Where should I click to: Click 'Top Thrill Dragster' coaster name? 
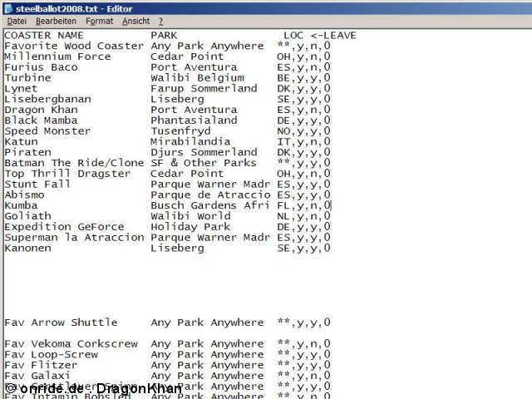[x=67, y=174]
